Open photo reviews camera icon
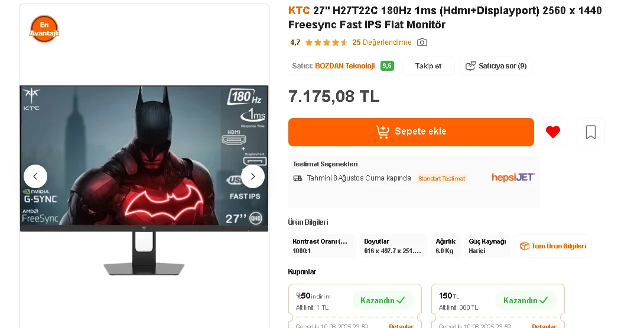The width and height of the screenshot is (644, 328). (422, 42)
